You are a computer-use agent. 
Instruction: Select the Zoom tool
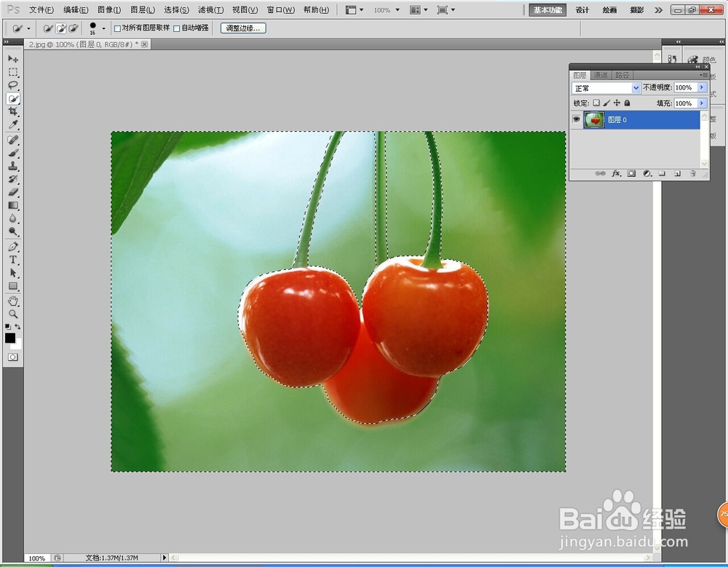point(13,314)
